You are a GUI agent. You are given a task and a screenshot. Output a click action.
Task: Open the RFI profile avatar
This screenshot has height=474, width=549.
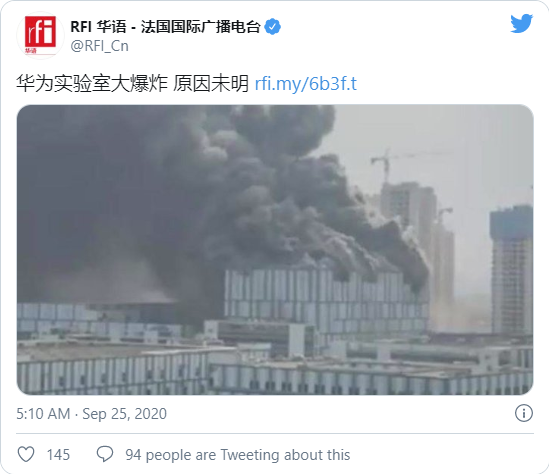coord(40,35)
